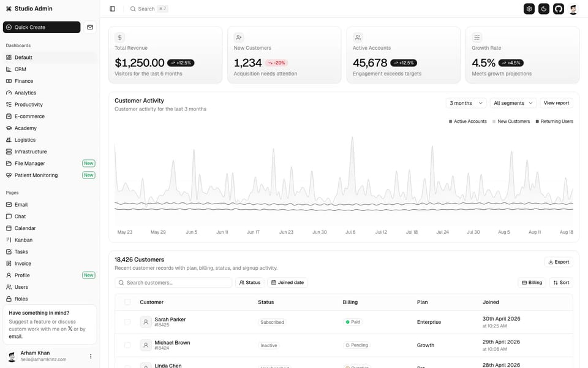Viewport: 588px width, 368px height.
Task: Go to Calendar page
Action: 50,228
